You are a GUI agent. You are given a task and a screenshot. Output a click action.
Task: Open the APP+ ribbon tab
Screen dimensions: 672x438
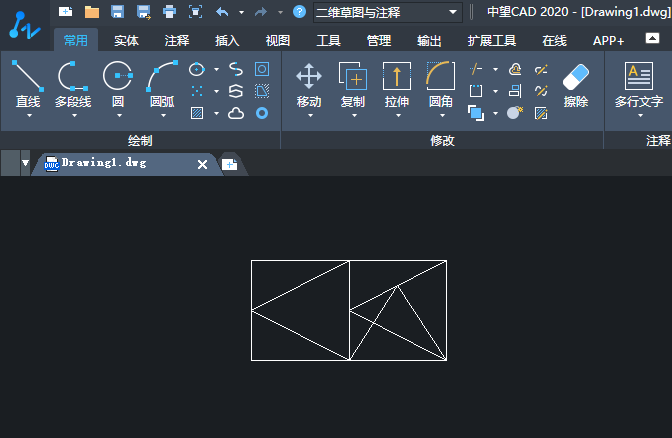pyautogui.click(x=608, y=41)
